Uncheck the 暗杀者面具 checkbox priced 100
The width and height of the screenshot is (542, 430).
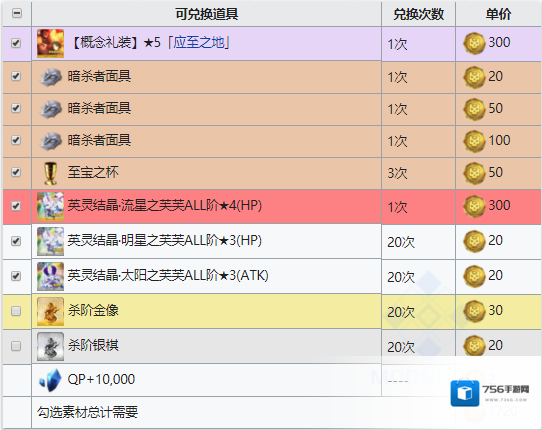pos(16,140)
